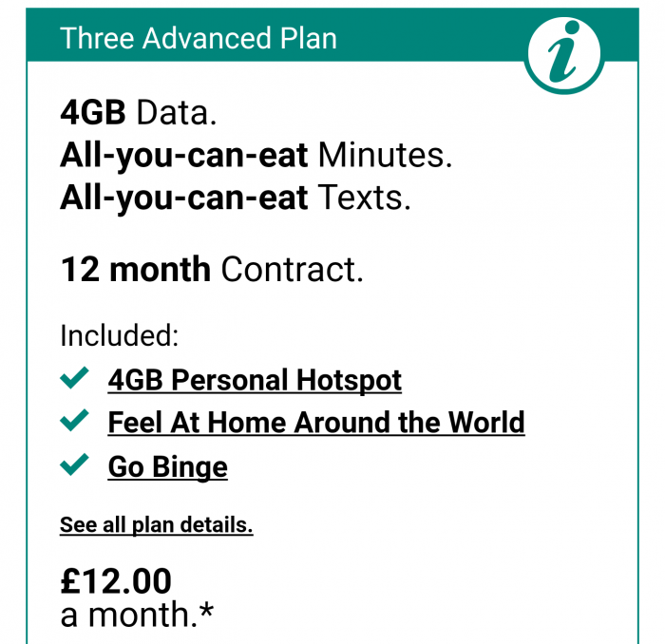Select the word Minutes
Screen dimensions: 665x644
tap(385, 155)
